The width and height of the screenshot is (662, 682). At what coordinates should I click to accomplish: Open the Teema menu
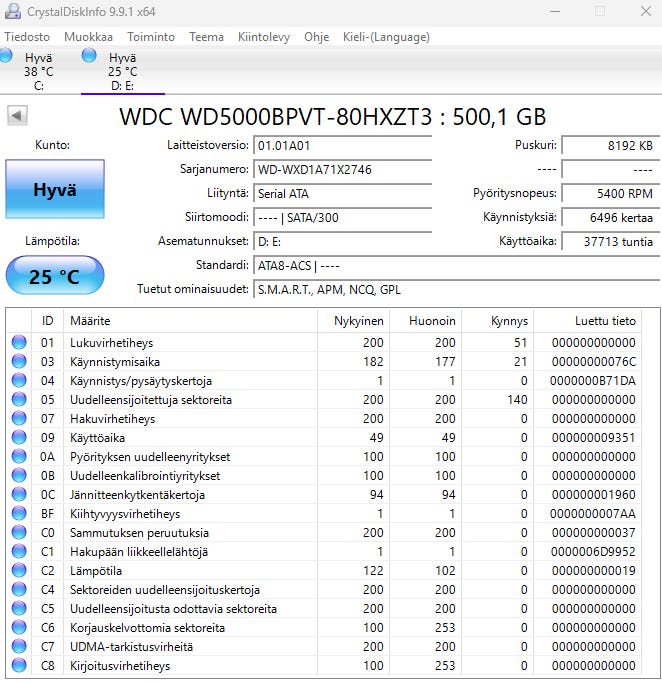pyautogui.click(x=206, y=37)
